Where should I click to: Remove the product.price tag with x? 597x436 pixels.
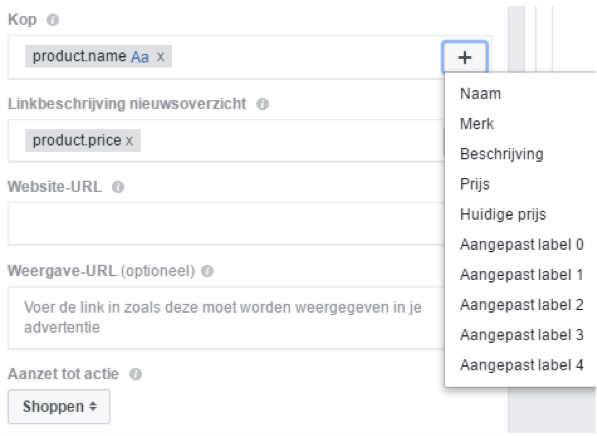[x=129, y=141]
